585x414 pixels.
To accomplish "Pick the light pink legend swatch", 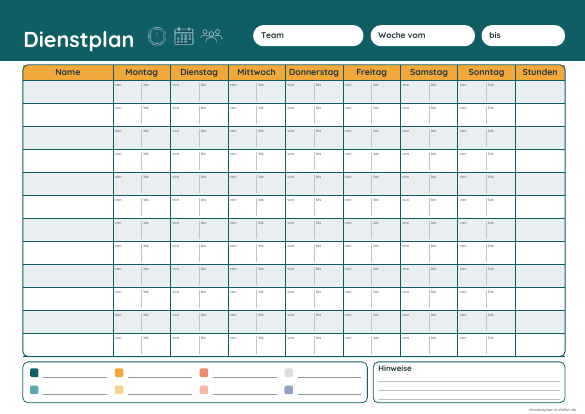I will 204,390.
